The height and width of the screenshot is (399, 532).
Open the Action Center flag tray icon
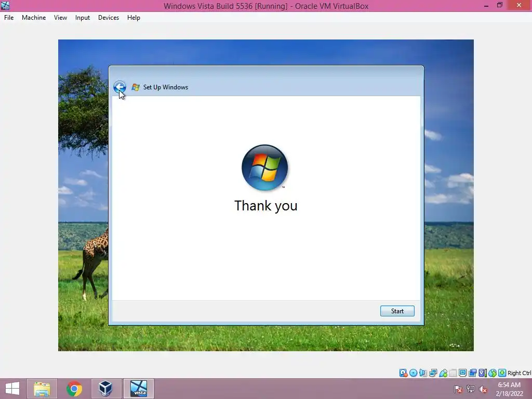pyautogui.click(x=458, y=389)
